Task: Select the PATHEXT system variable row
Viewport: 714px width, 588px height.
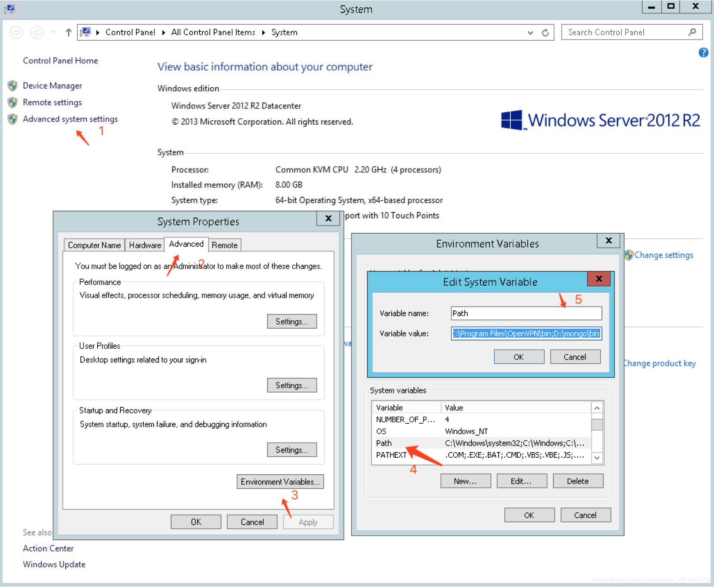Action: click(x=481, y=455)
